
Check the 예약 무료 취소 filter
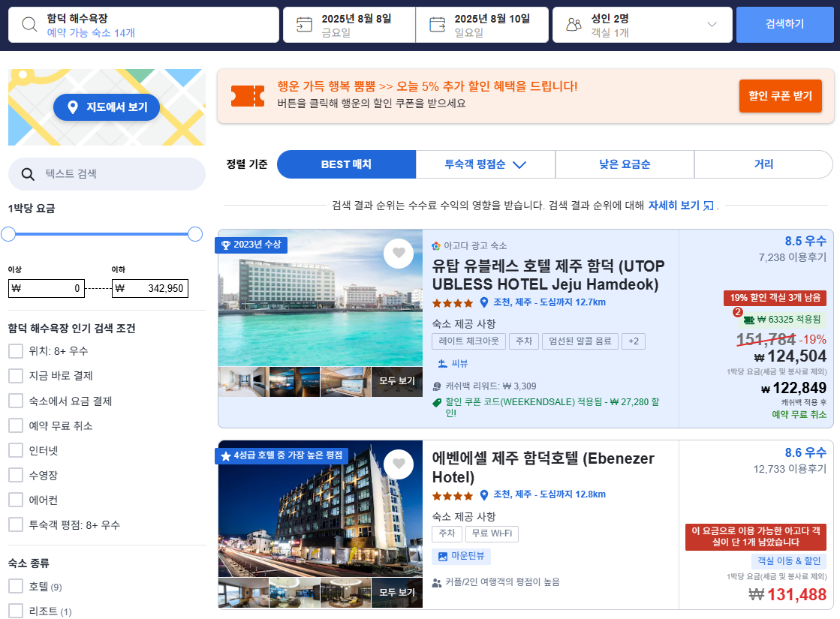[x=16, y=425]
